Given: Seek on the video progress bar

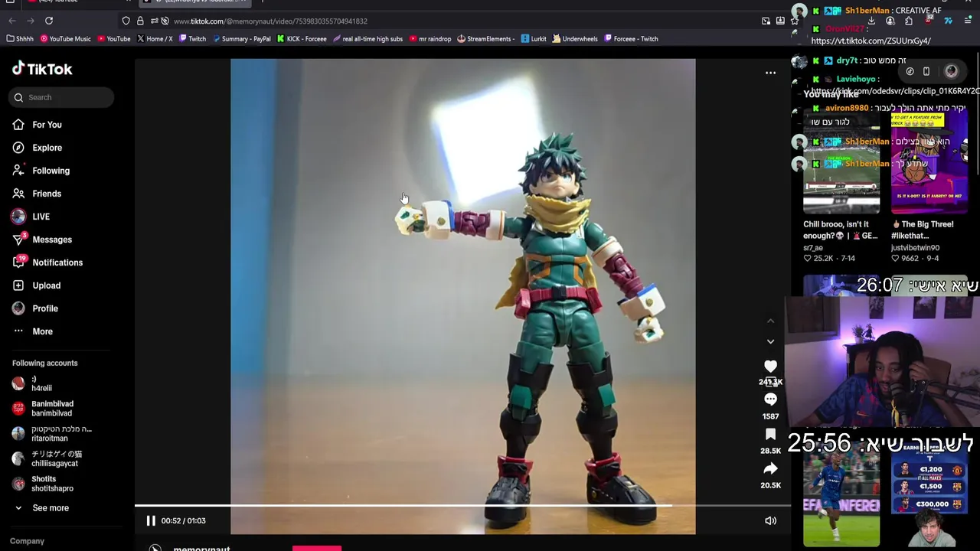Looking at the screenshot, I should (462, 505).
